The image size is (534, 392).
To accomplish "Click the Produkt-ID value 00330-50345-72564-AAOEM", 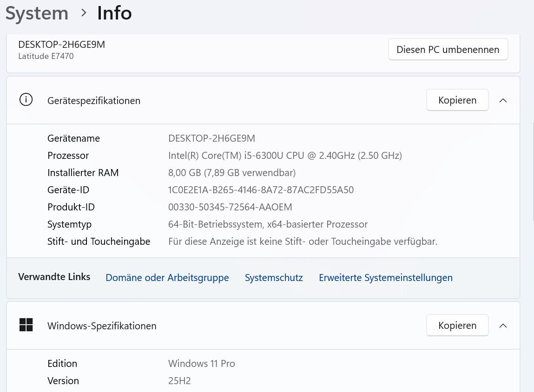I will click(x=230, y=207).
